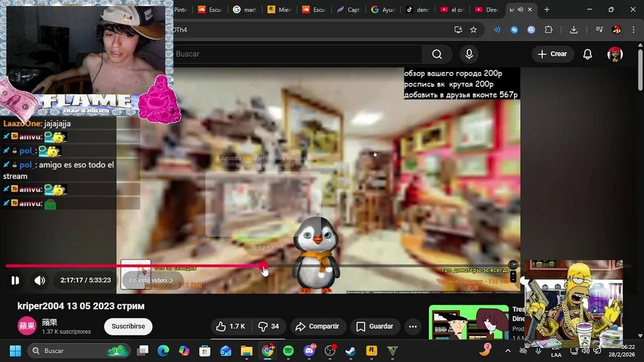This screenshot has height=362, width=644.
Task: Open more actions three-dot menu
Action: click(x=413, y=327)
